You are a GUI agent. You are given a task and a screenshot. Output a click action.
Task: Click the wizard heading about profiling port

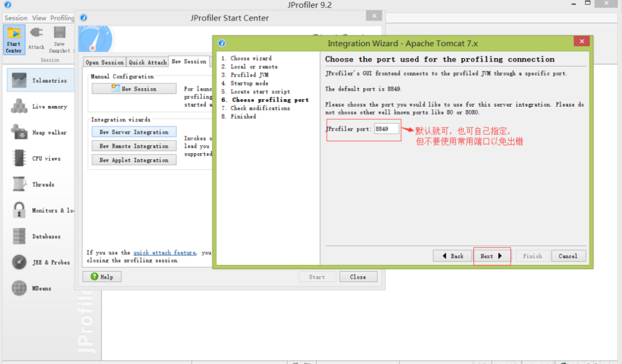[440, 59]
